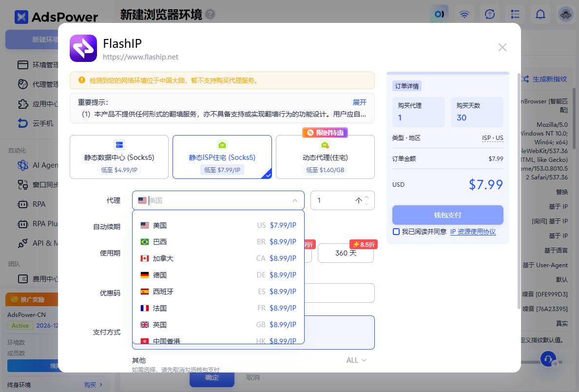Click the refresh update icon in top toolbar
This screenshot has width=579, height=392.
click(490, 15)
